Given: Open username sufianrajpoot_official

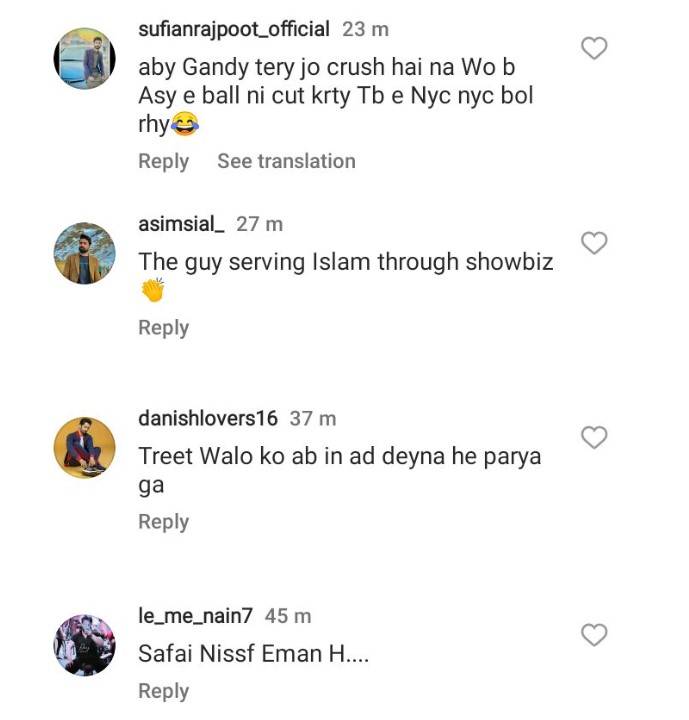Looking at the screenshot, I should click(234, 30).
